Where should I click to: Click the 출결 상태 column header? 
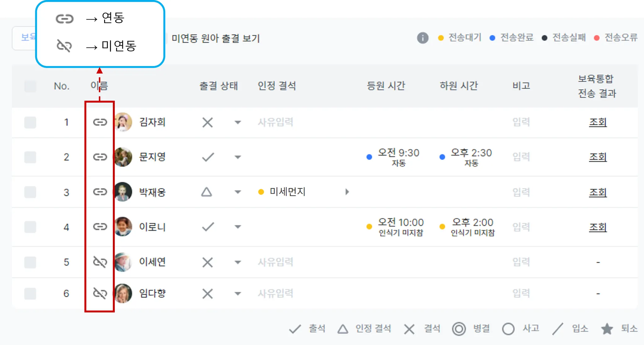point(219,86)
